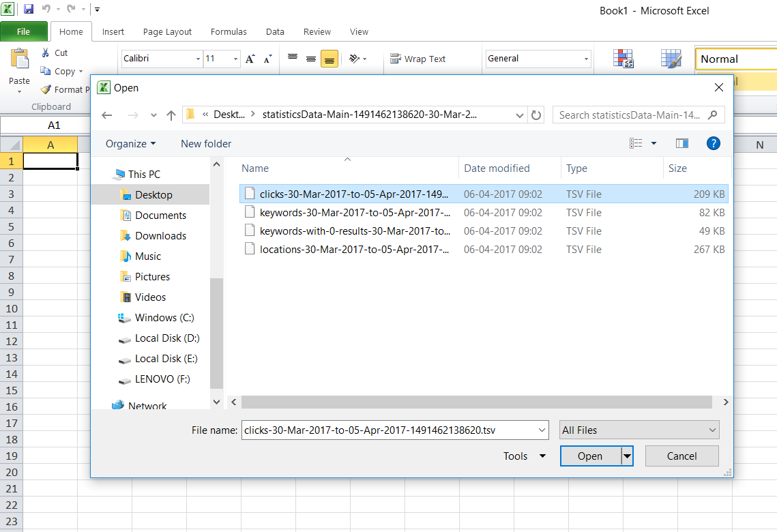
Task: Open the view options dropdown arrow
Action: pyautogui.click(x=654, y=143)
